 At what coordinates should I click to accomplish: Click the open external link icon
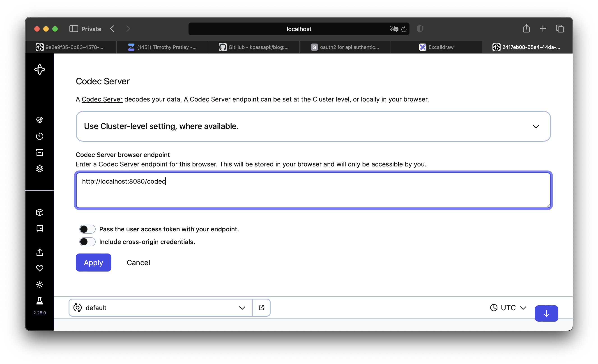pyautogui.click(x=261, y=308)
